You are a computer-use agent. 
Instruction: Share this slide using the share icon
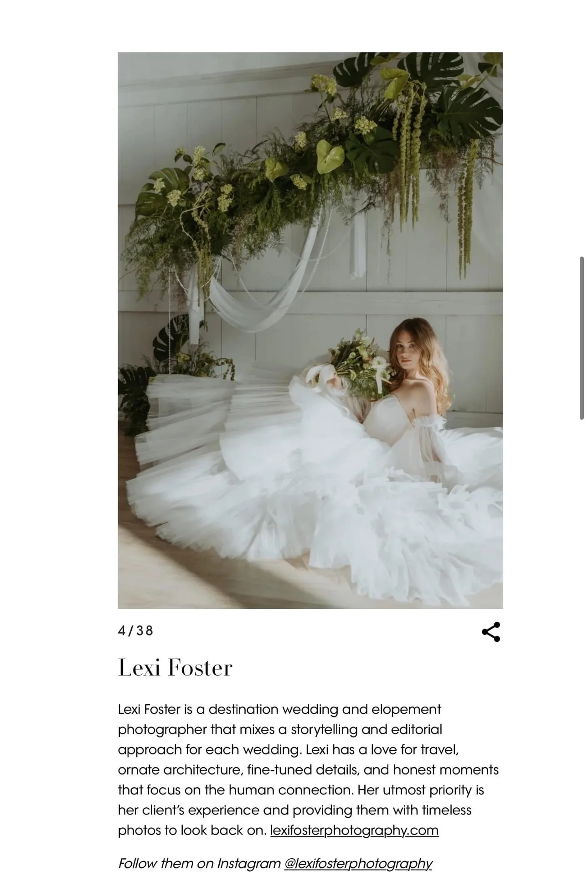[490, 631]
